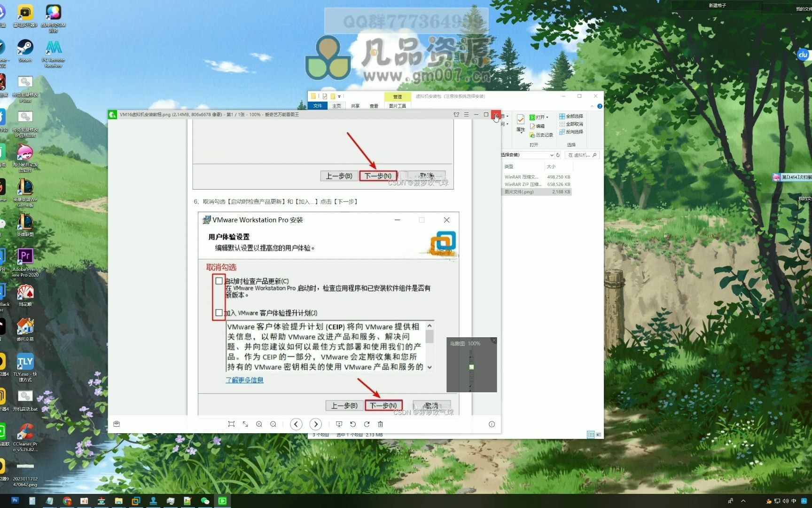The width and height of the screenshot is (812, 508).
Task: Select the WinRAR ZIP 658,526 KB row
Action: (x=537, y=184)
